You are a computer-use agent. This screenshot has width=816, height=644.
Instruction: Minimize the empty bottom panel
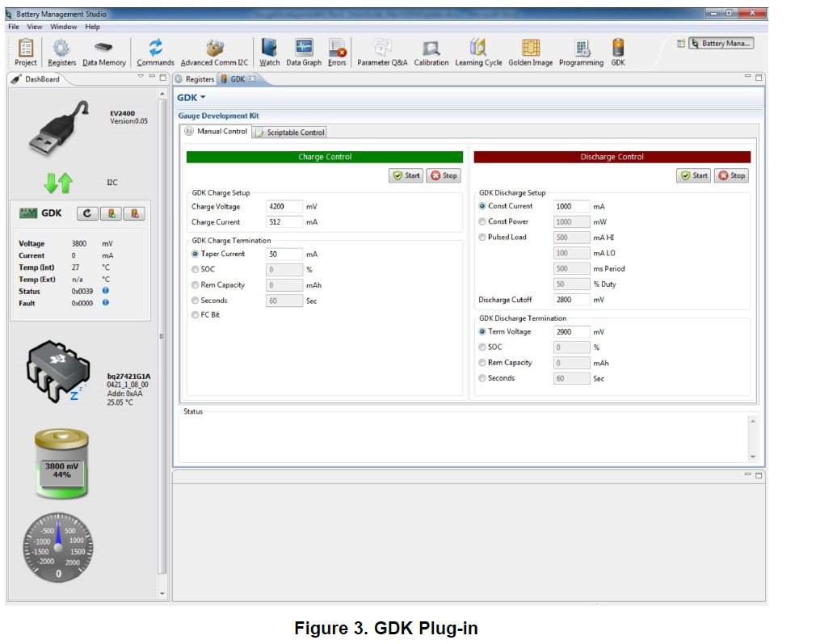(747, 474)
